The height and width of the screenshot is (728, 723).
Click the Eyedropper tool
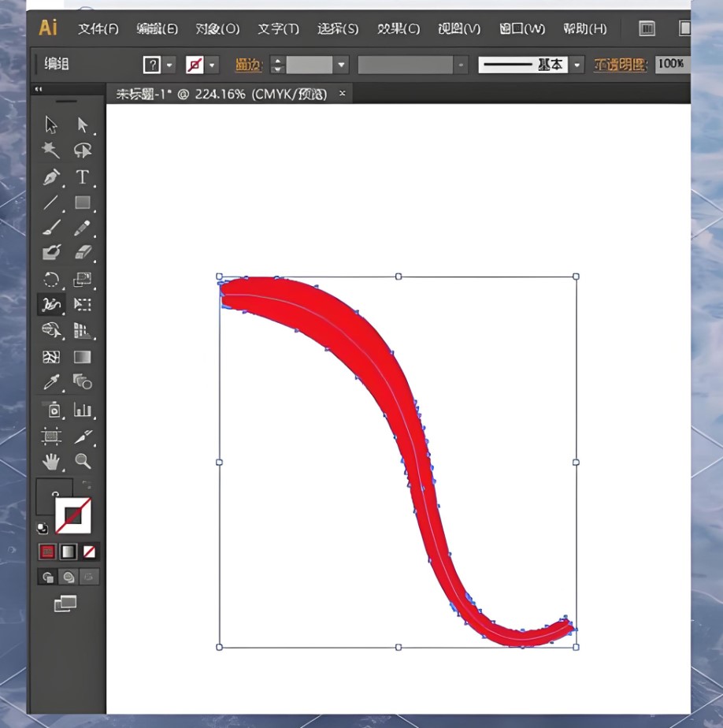coord(51,382)
